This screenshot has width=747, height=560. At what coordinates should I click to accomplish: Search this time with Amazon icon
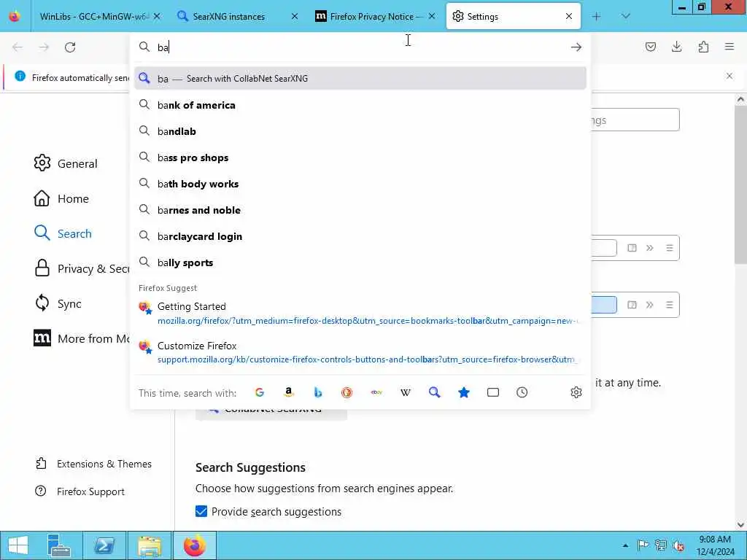click(x=289, y=392)
